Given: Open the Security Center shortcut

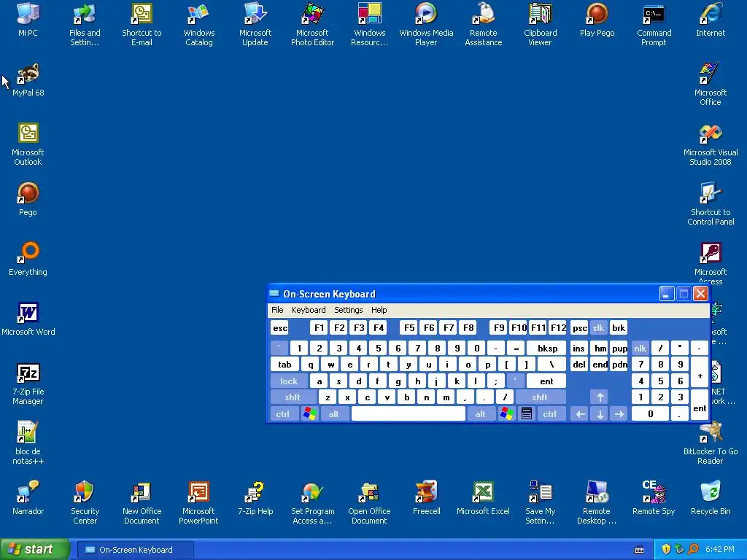Looking at the screenshot, I should [85, 502].
